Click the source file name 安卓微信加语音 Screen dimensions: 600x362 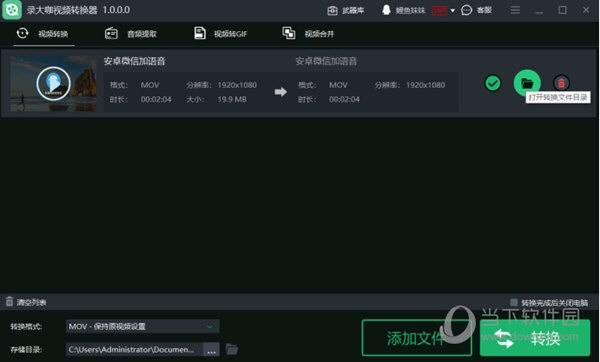pos(134,61)
